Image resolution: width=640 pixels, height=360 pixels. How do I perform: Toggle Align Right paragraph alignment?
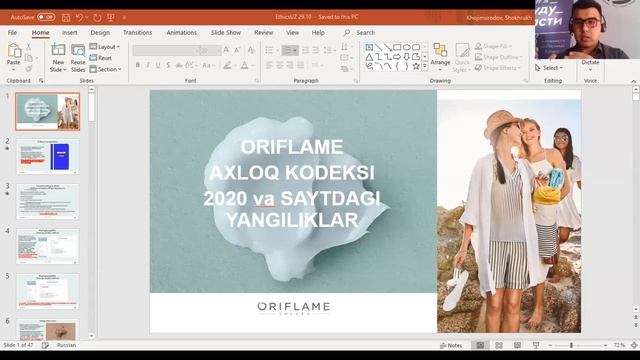[x=290, y=65]
